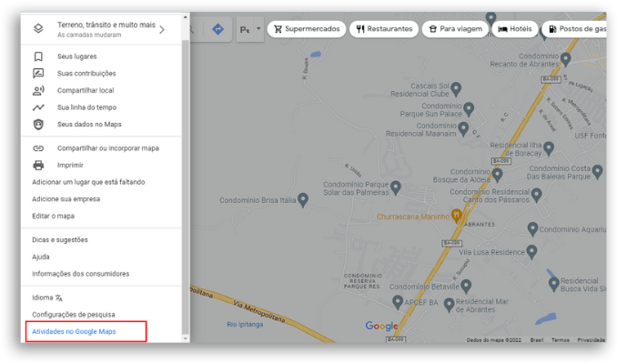The height and width of the screenshot is (364, 637).
Task: Select APCEF BA map pin
Action: 398,302
